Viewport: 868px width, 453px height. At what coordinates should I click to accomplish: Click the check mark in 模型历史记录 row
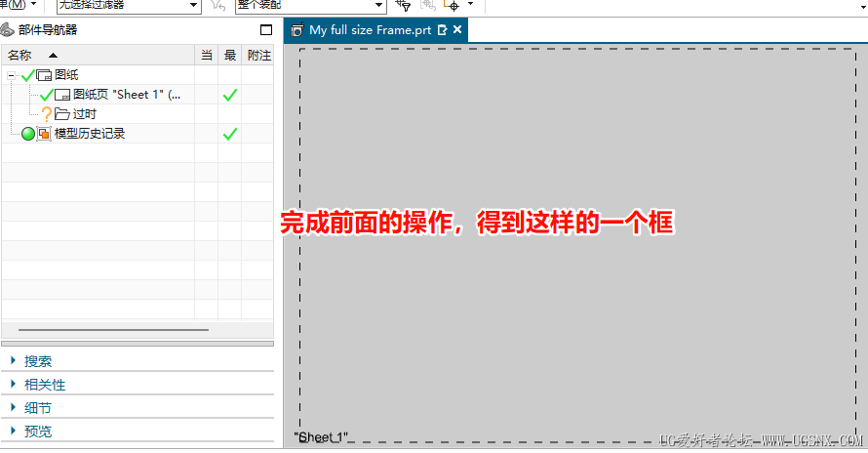click(x=230, y=134)
